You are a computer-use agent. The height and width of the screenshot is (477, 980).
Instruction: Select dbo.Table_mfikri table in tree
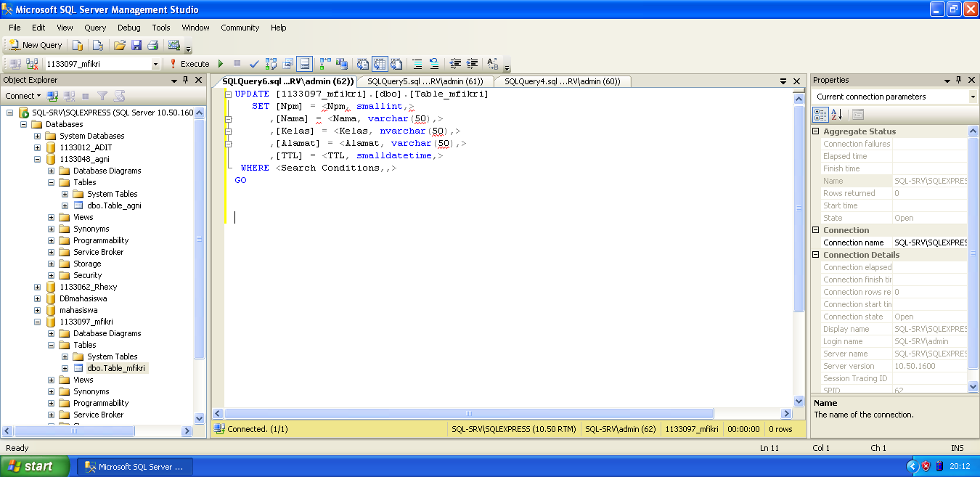[x=116, y=368]
